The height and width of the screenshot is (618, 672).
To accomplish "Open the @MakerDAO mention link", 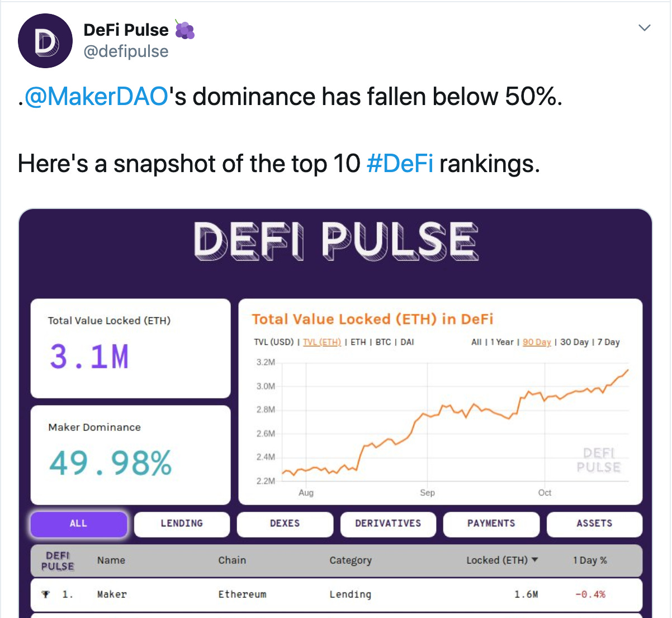I will [96, 97].
